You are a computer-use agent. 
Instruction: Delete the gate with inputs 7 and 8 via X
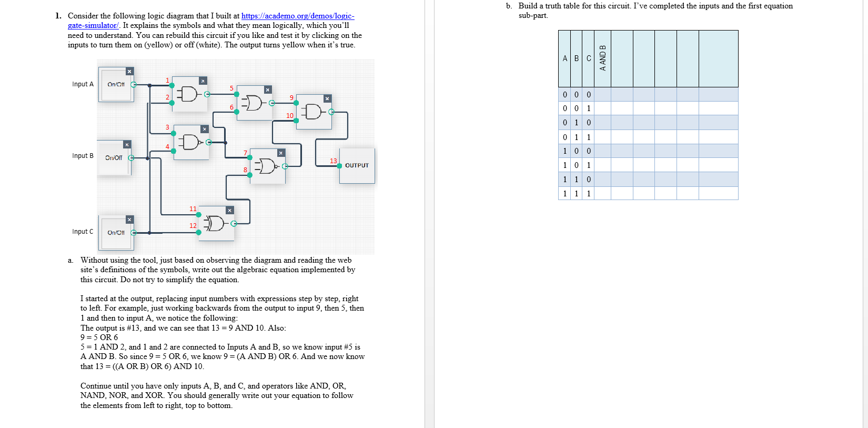(281, 153)
